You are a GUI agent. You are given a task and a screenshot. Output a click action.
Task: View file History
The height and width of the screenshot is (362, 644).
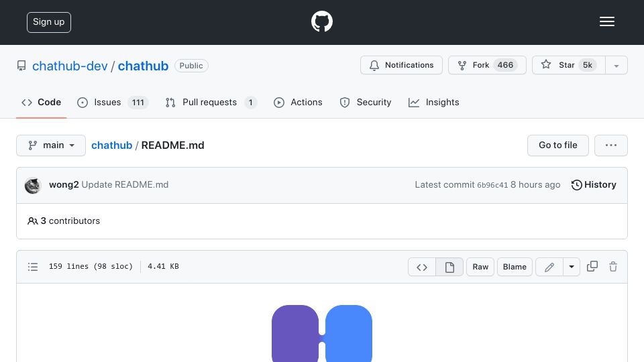pyautogui.click(x=594, y=185)
